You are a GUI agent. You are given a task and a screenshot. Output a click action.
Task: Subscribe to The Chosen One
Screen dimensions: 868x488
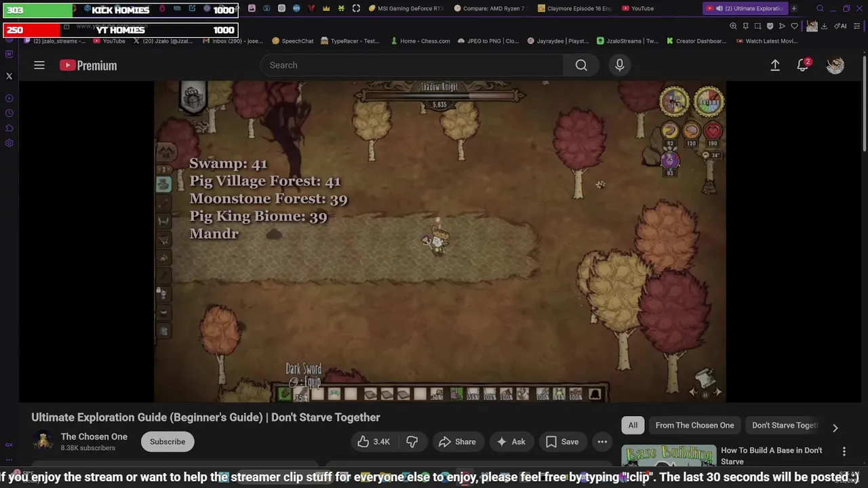167,442
